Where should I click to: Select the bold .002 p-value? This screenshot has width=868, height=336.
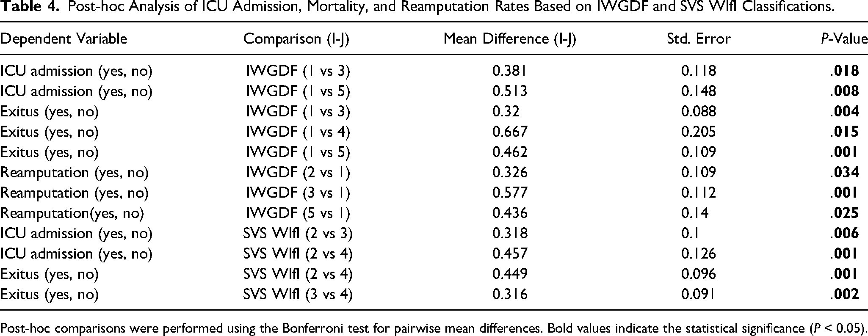coord(845,294)
